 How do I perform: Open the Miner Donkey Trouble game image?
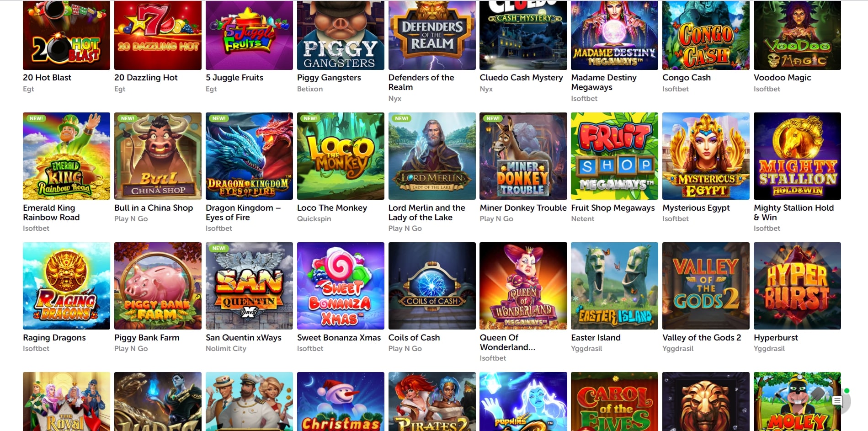pos(523,156)
